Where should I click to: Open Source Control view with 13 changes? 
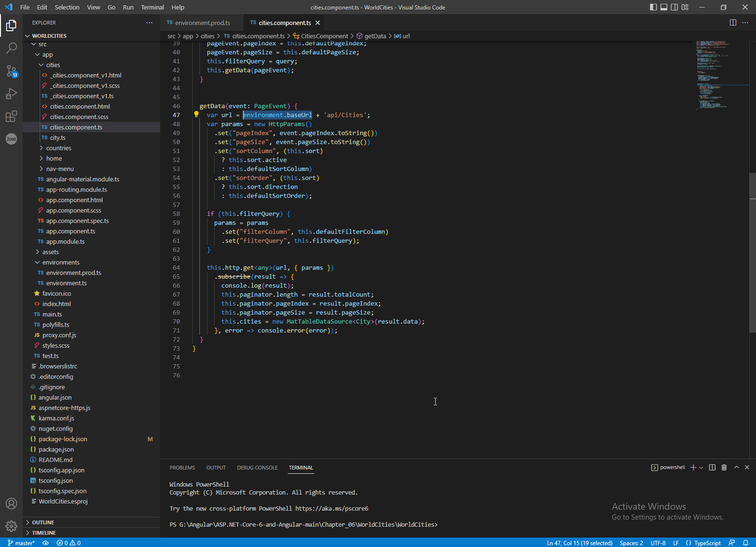click(11, 71)
